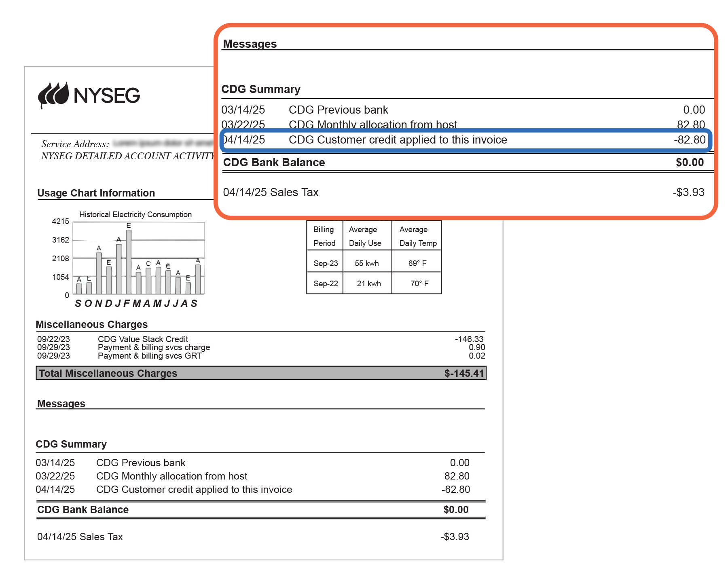Click the '0.90' charge amount
This screenshot has width=728, height=581.
coord(477,347)
